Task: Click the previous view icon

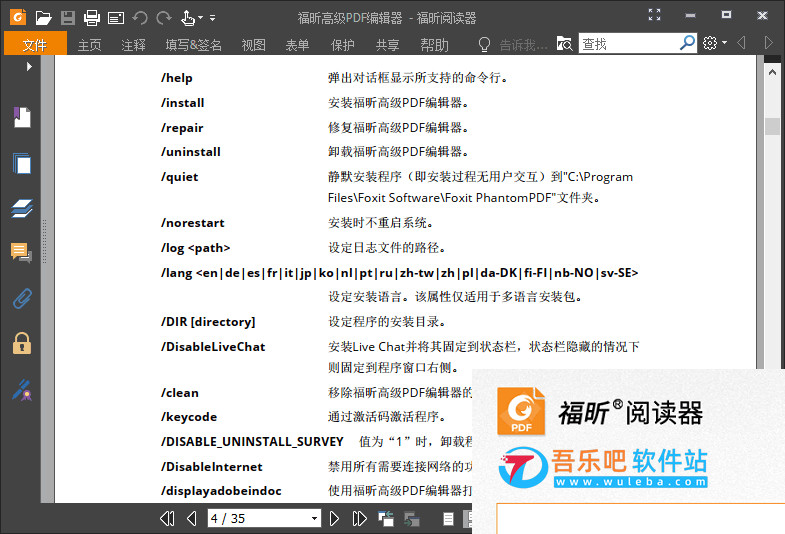Action: 386,519
